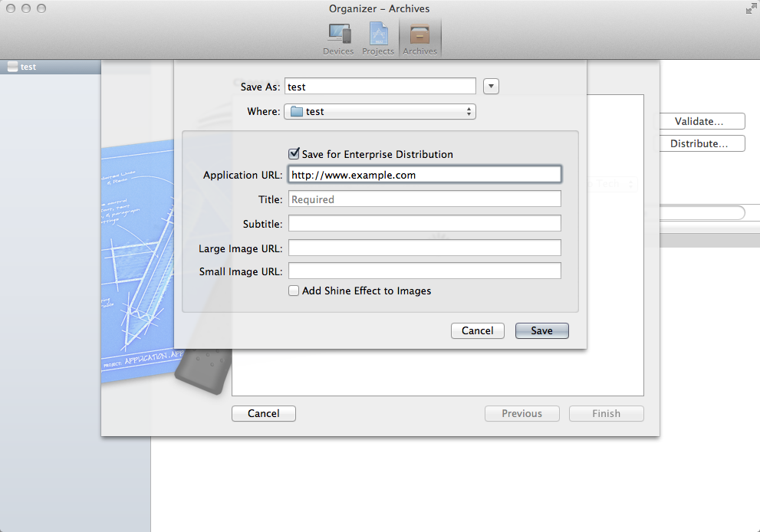Screen dimensions: 760x532
Task: Click the fullscreen arrows icon
Action: (750, 9)
